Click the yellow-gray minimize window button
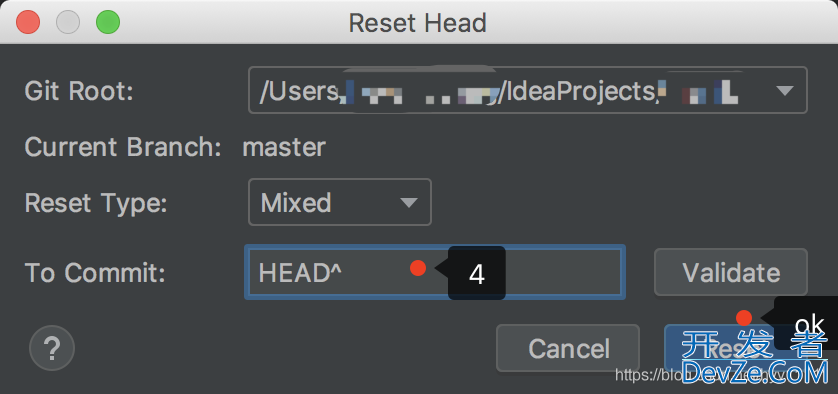838x394 pixels. pos(68,22)
